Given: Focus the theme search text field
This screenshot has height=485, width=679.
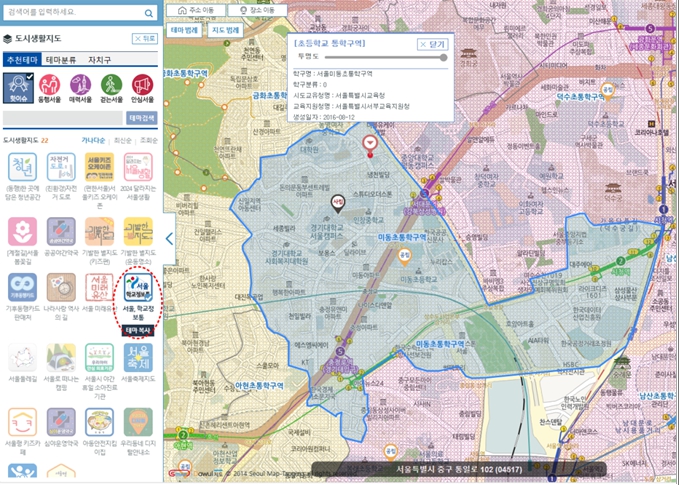Looking at the screenshot, I should [x=63, y=118].
